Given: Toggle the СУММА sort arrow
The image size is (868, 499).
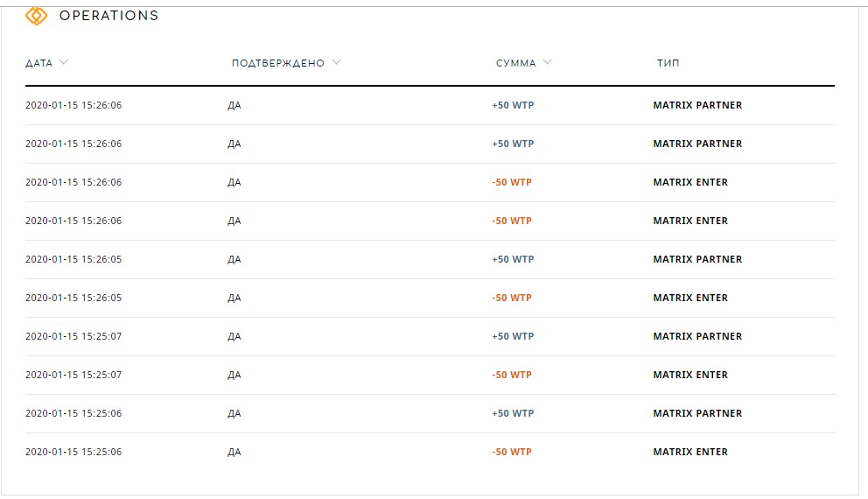Looking at the screenshot, I should (548, 62).
